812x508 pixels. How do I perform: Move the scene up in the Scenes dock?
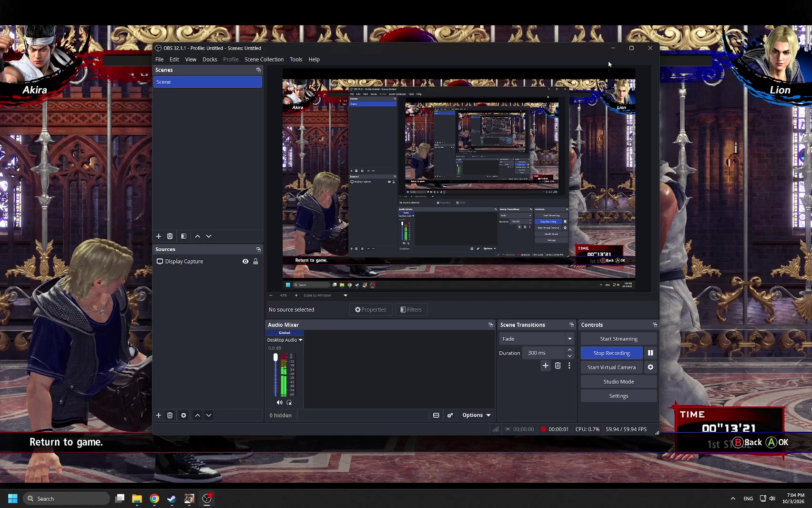(197, 236)
